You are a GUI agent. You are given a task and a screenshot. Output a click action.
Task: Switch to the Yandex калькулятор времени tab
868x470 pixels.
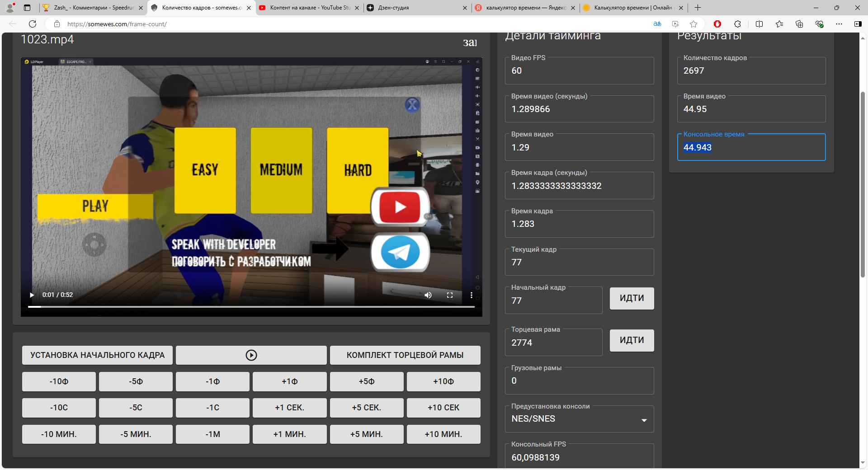tap(525, 8)
